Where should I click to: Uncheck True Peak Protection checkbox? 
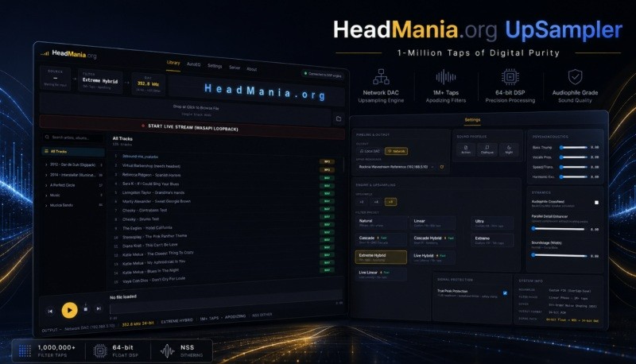(505, 293)
